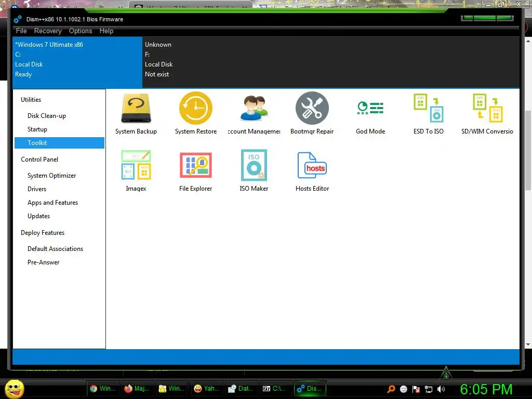Click the Utilities heading

31,100
